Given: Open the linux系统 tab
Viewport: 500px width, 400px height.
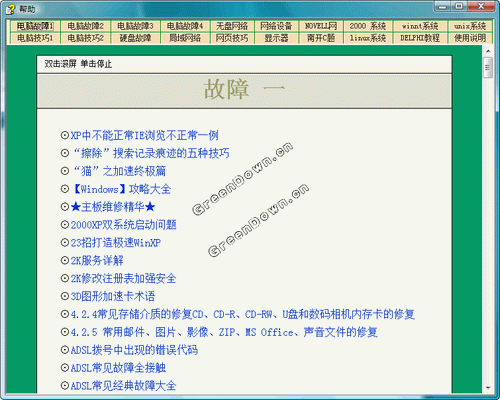Looking at the screenshot, I should (x=368, y=38).
